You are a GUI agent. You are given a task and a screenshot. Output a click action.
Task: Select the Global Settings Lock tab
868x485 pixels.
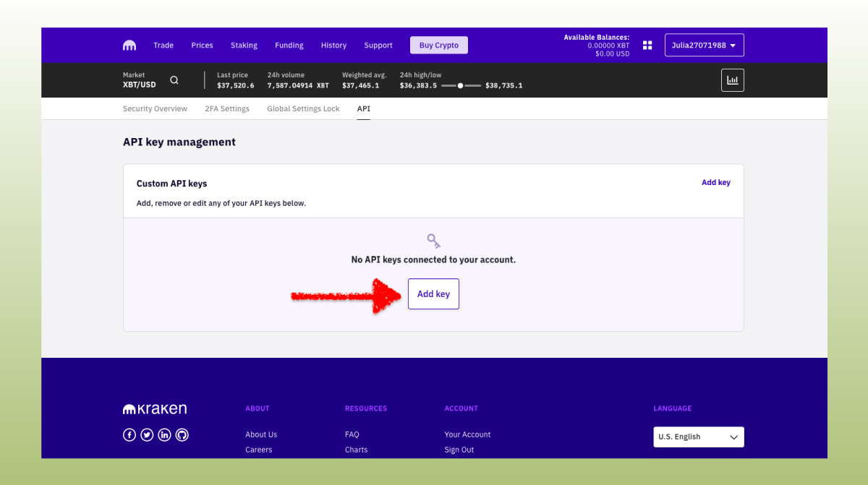(x=302, y=108)
